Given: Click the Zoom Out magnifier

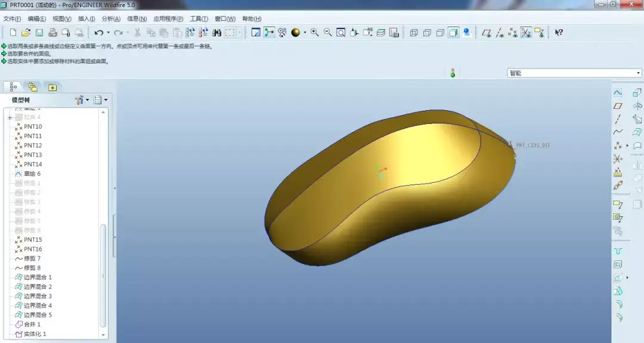Looking at the screenshot, I should 328,32.
